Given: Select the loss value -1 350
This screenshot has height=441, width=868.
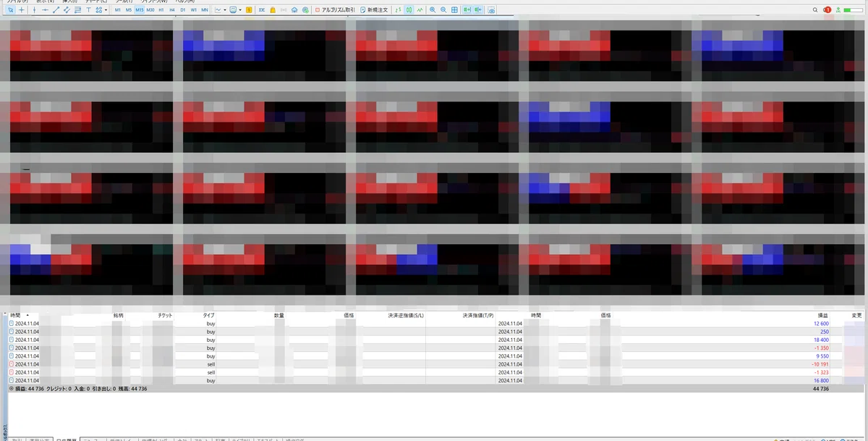Looking at the screenshot, I should click(821, 348).
